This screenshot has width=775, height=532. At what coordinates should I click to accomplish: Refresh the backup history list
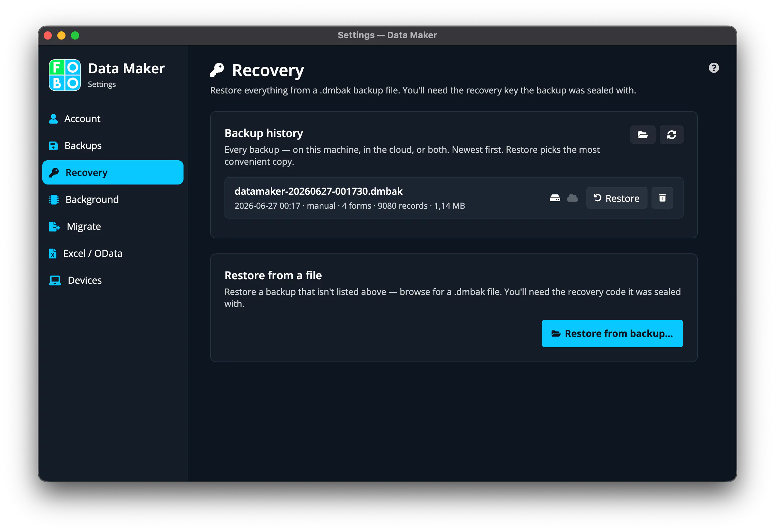(671, 135)
